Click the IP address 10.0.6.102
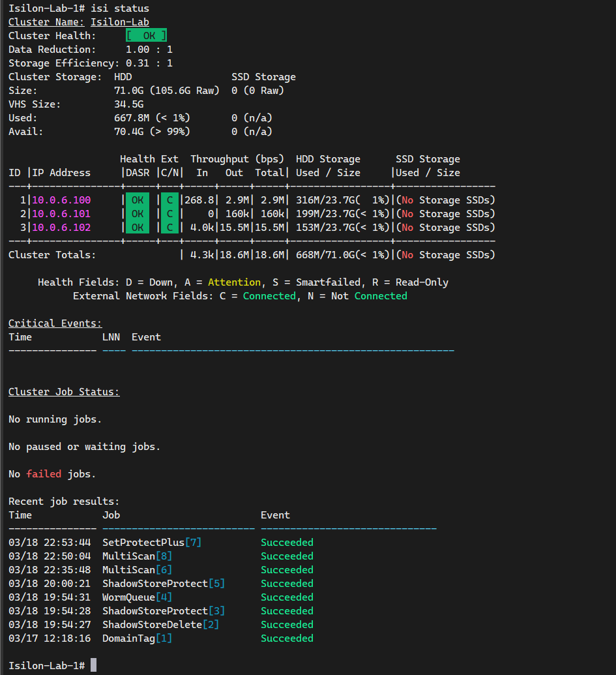 (61, 228)
